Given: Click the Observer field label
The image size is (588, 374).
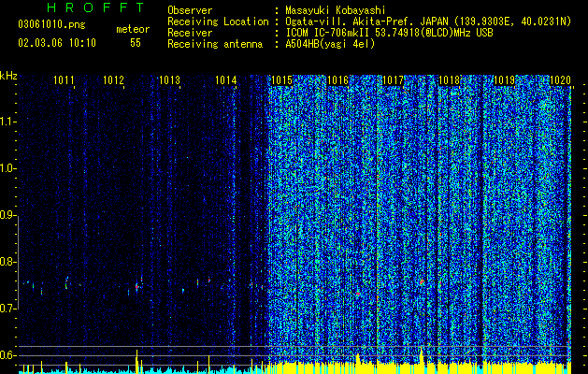Looking at the screenshot, I should (x=190, y=10).
